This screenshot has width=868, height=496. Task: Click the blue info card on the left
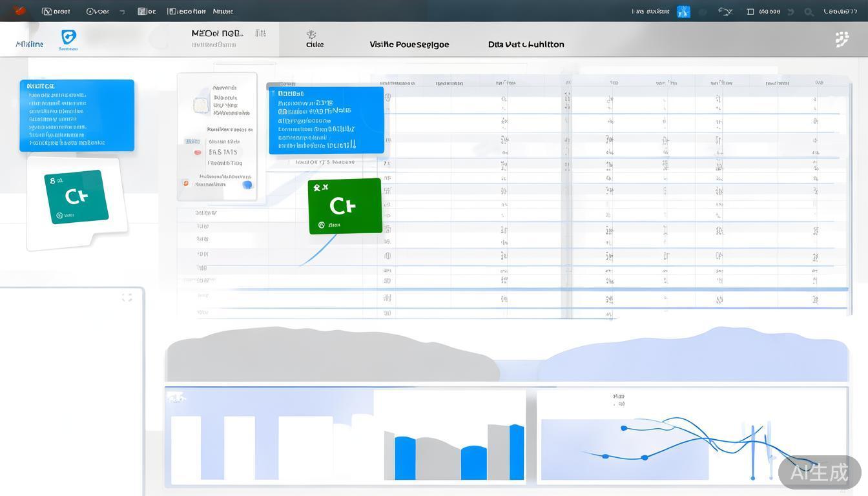tap(77, 116)
